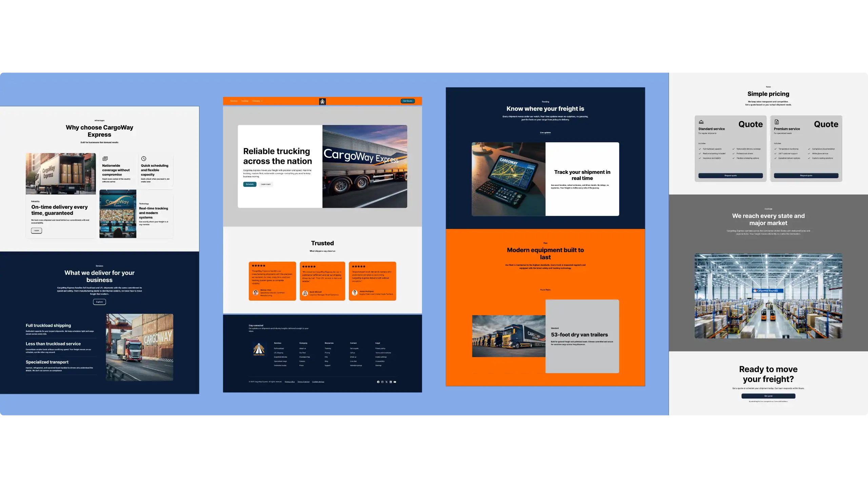Click the bell icon above Standard service
This screenshot has width=868, height=488.
(x=701, y=122)
